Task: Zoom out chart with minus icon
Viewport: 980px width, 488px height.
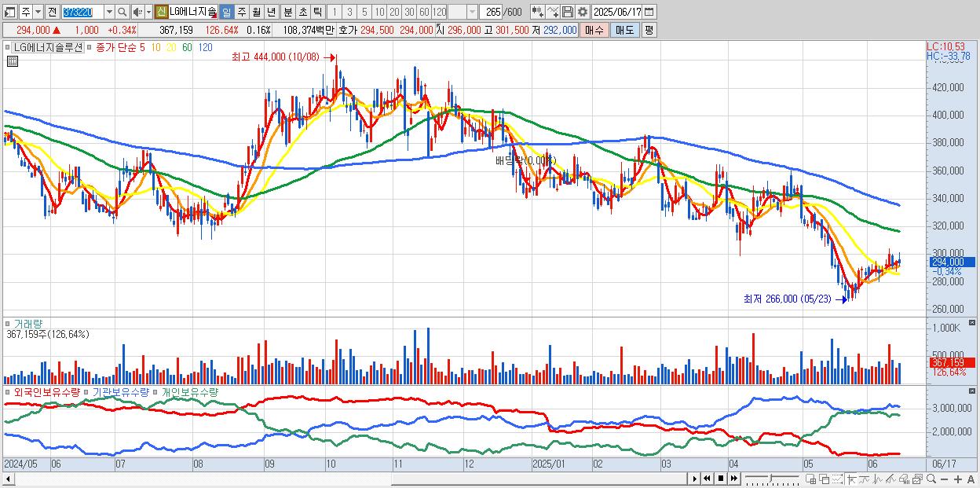Action: [x=944, y=479]
